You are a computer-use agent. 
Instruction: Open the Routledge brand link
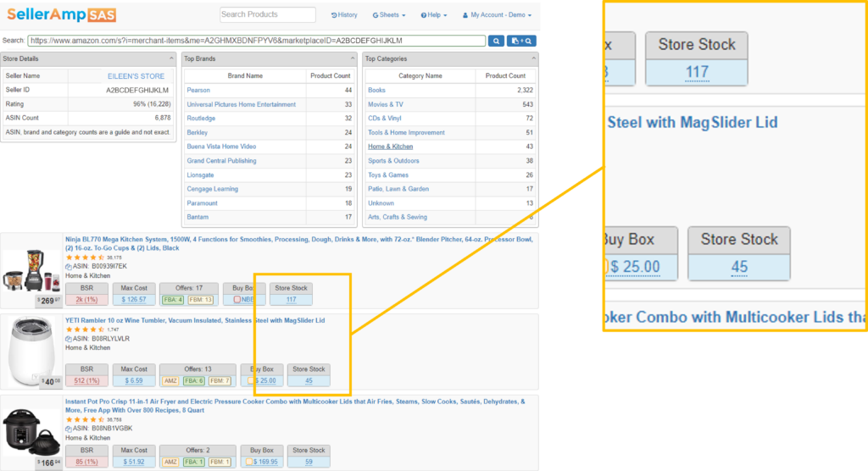201,119
